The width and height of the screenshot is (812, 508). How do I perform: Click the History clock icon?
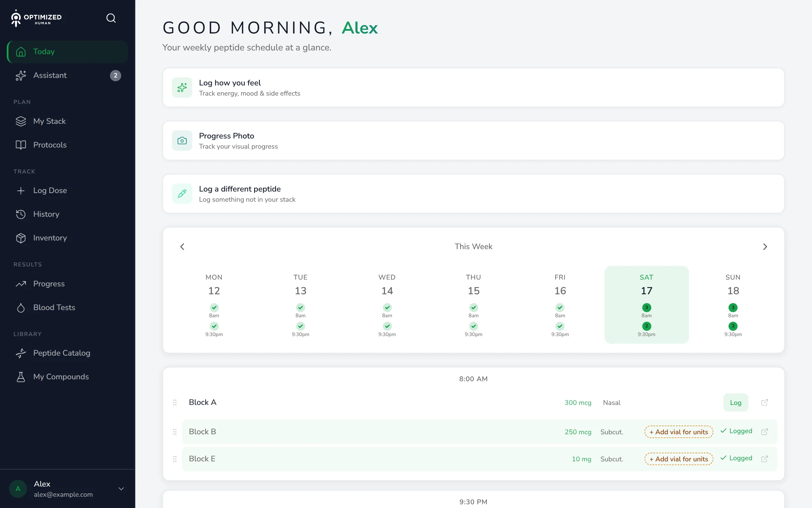pos(21,214)
